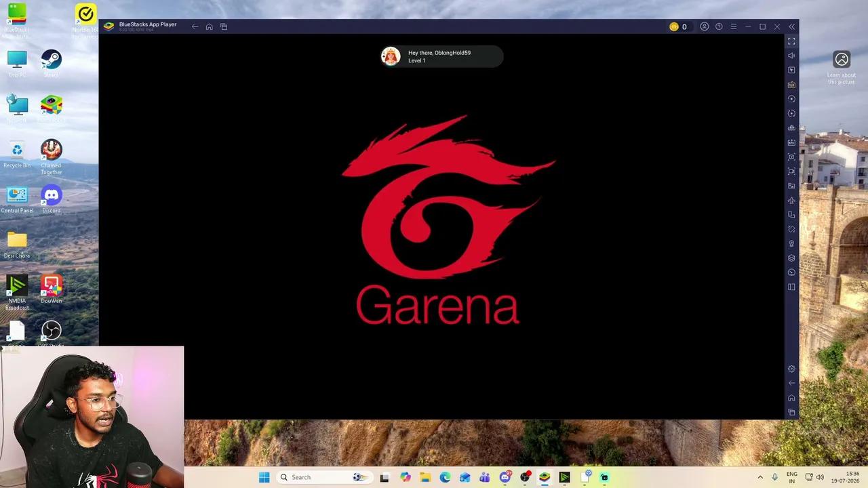Click the greeting profile avatar
The height and width of the screenshot is (488, 868).
(x=391, y=56)
